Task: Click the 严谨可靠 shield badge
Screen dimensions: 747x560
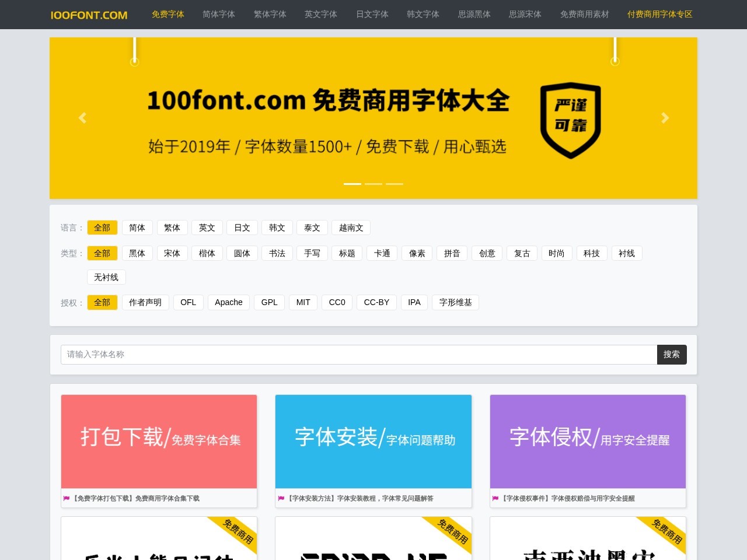Action: click(x=570, y=120)
